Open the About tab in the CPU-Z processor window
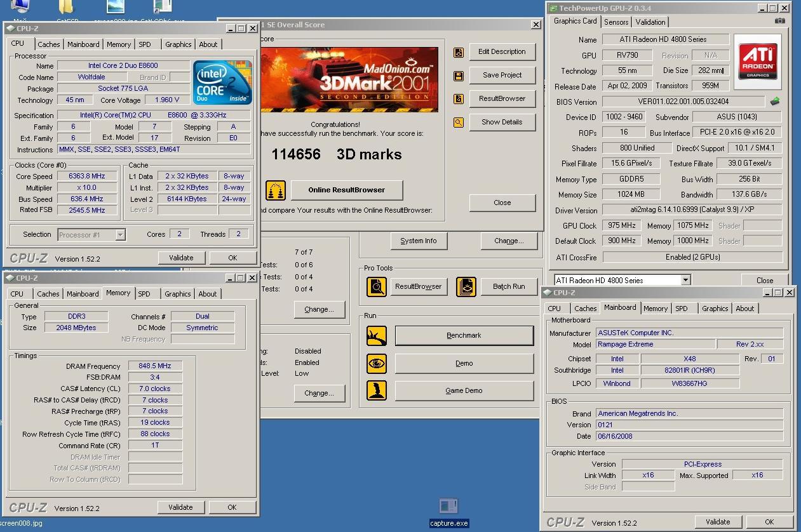Screen dimensions: 801x532 208,44
